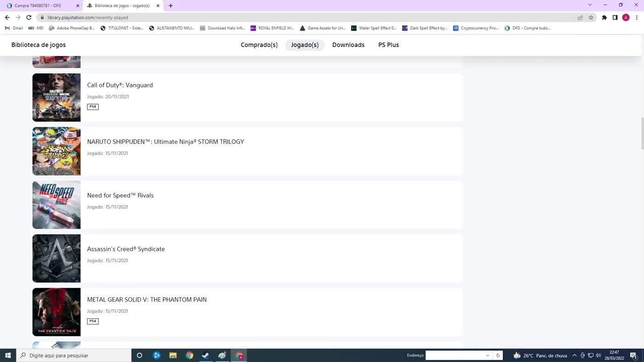Go back to the previous page
The width and height of the screenshot is (644, 362).
click(7, 17)
